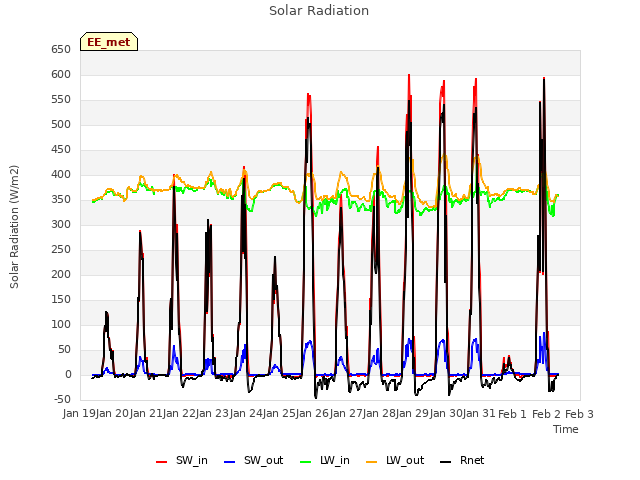Click the 450 y-axis tick label

coord(61,150)
